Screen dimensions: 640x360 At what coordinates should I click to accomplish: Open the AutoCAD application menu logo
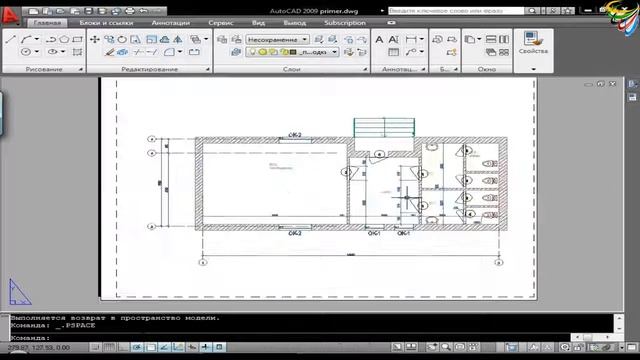(x=10, y=15)
